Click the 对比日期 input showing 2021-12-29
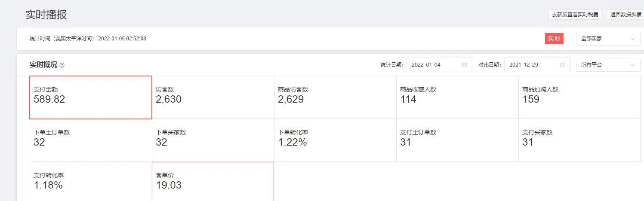Viewport: 644px width, 201px height. (537, 65)
